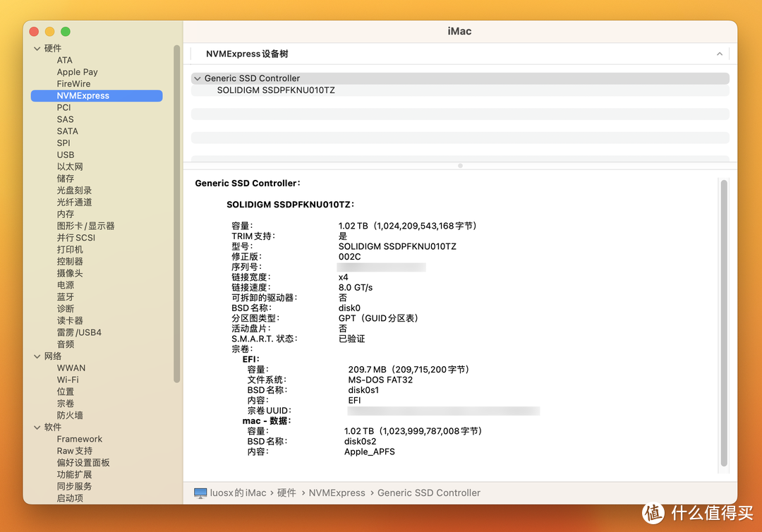Open the 光盘刻录 entry
This screenshot has width=762, height=532.
tap(74, 191)
